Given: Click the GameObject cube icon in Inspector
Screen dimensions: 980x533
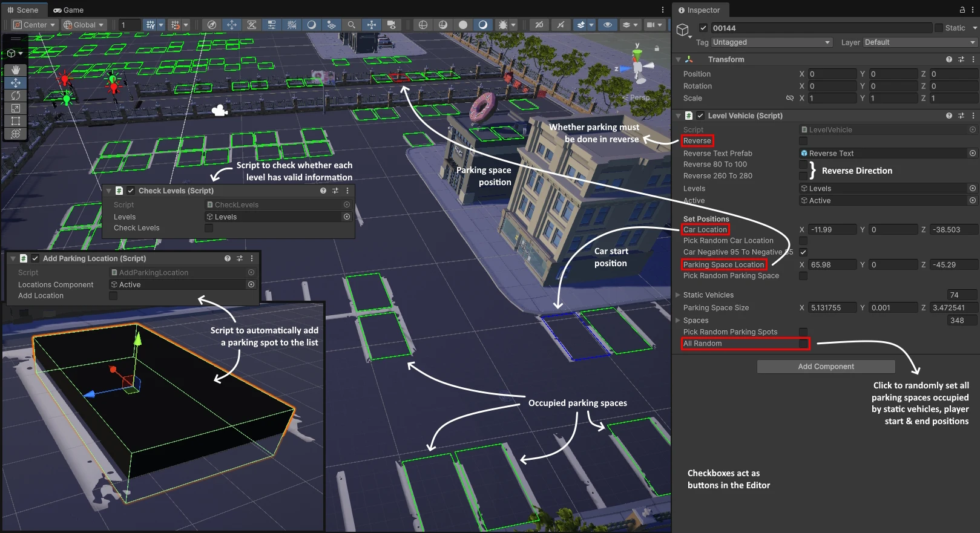Looking at the screenshot, I should coord(683,30).
